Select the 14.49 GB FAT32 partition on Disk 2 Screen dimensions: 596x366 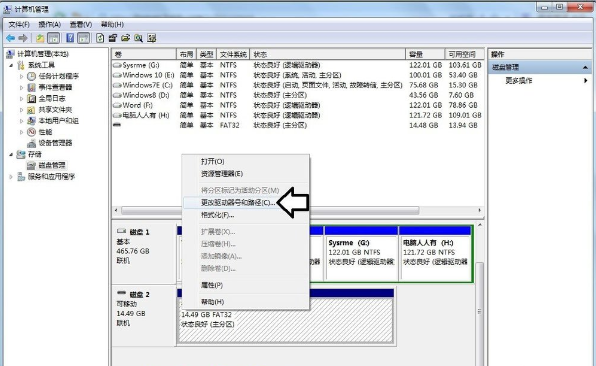click(x=285, y=316)
